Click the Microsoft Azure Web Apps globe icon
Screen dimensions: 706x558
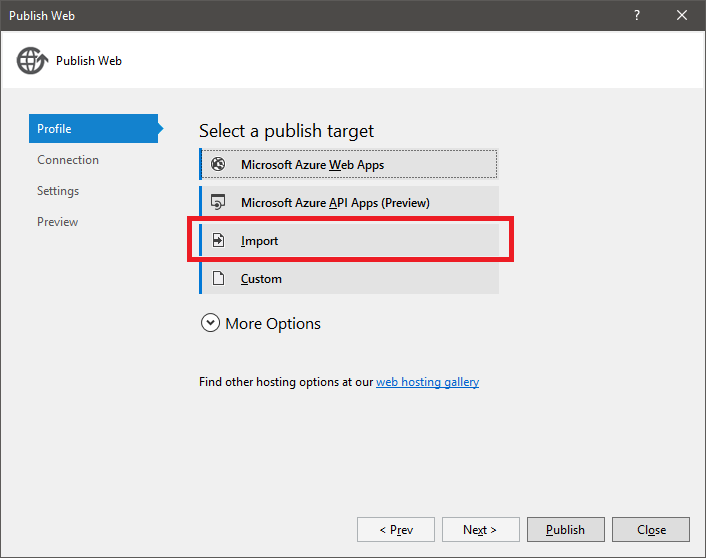(218, 164)
